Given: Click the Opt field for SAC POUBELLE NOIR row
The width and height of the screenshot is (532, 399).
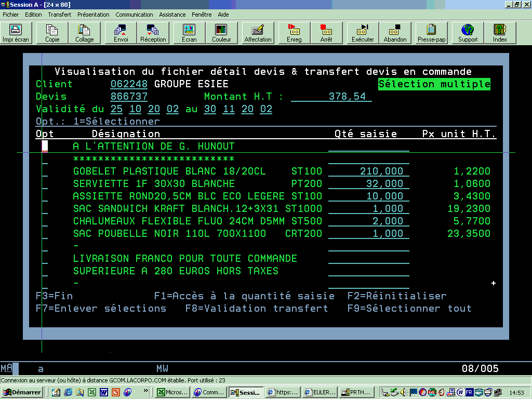Looking at the screenshot, I should (45, 234).
